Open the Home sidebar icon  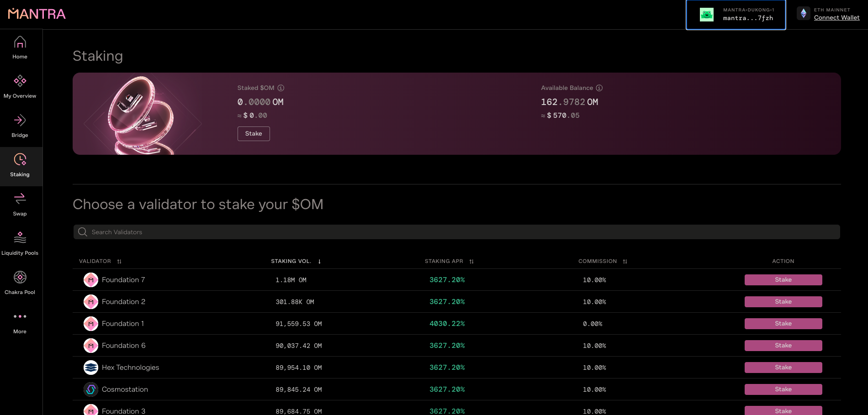pyautogui.click(x=20, y=43)
